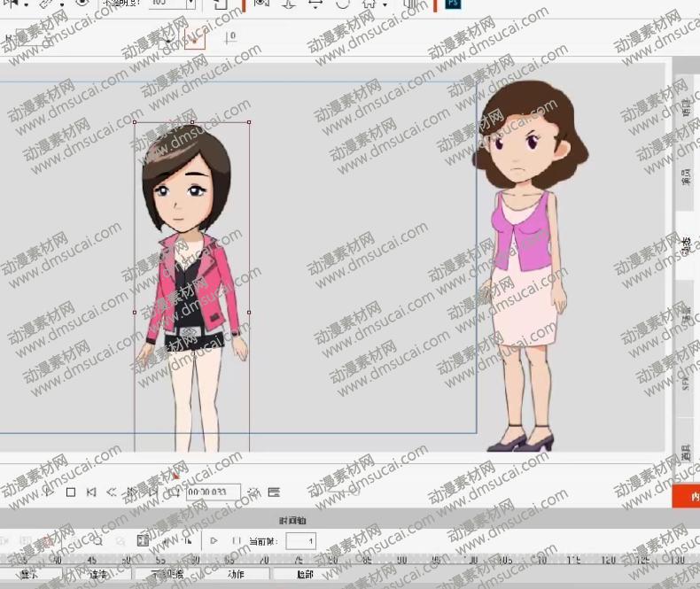Jump to the start frame in playback bar

pyautogui.click(x=91, y=492)
